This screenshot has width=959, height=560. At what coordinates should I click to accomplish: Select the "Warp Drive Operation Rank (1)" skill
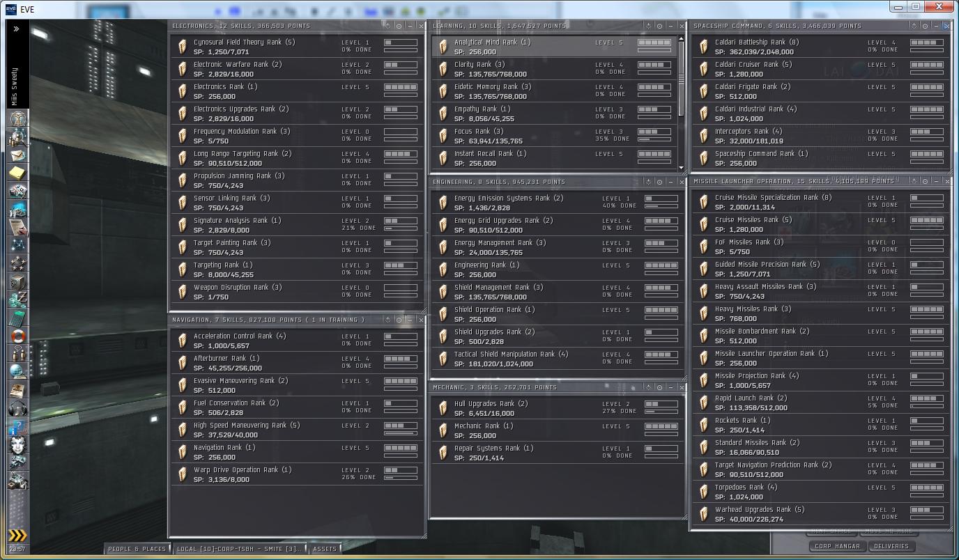tap(298, 474)
